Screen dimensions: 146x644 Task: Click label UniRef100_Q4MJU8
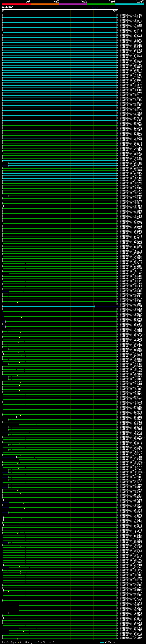pyautogui.click(x=131, y=548)
